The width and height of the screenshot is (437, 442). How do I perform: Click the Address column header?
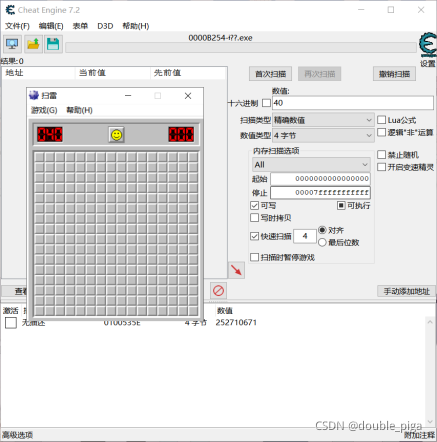38,73
